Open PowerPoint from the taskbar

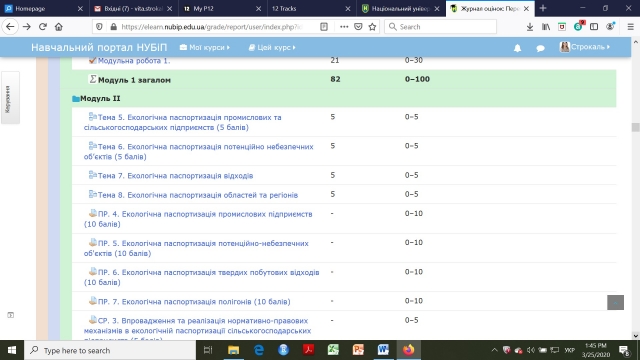[358, 350]
